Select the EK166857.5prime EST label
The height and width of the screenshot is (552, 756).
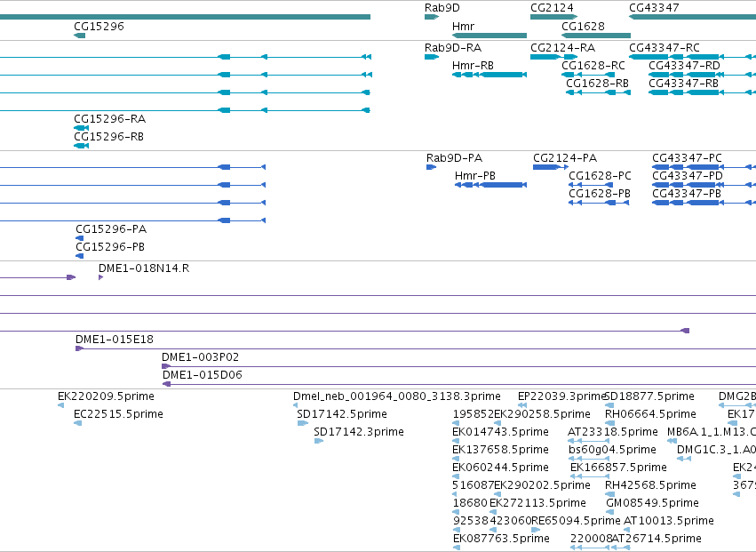[x=618, y=468]
